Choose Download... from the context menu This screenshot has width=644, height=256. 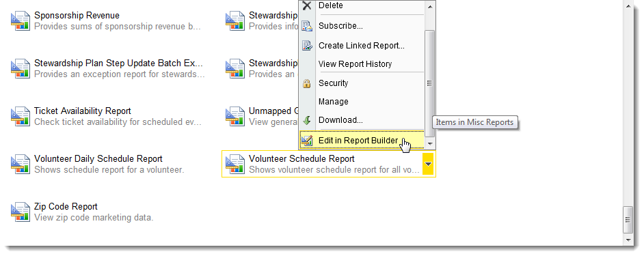click(340, 120)
